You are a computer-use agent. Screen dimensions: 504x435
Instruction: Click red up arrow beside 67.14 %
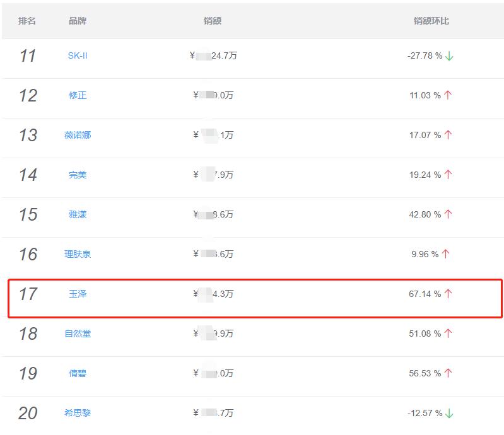(448, 294)
